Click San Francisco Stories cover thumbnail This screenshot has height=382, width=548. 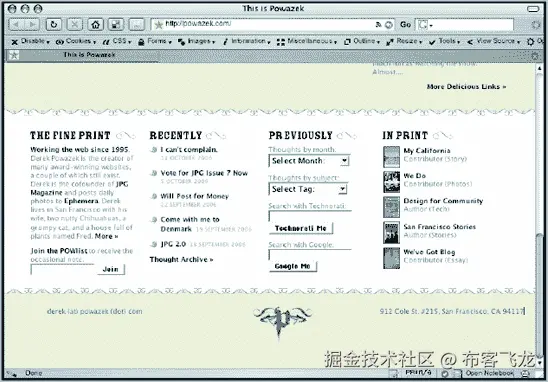tap(391, 232)
